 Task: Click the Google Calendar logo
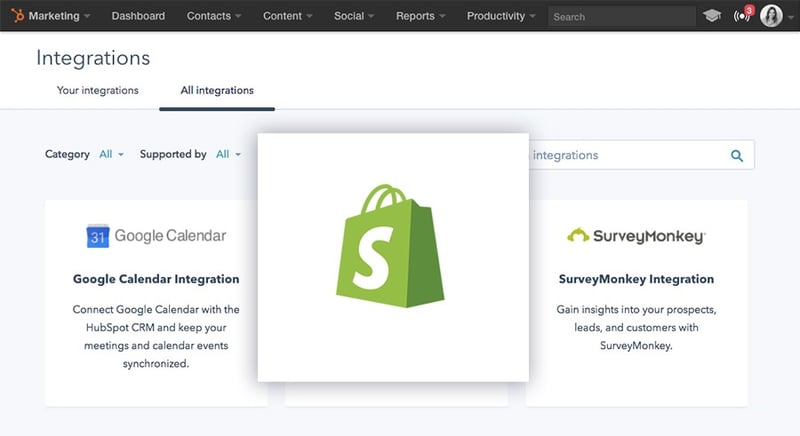[156, 236]
